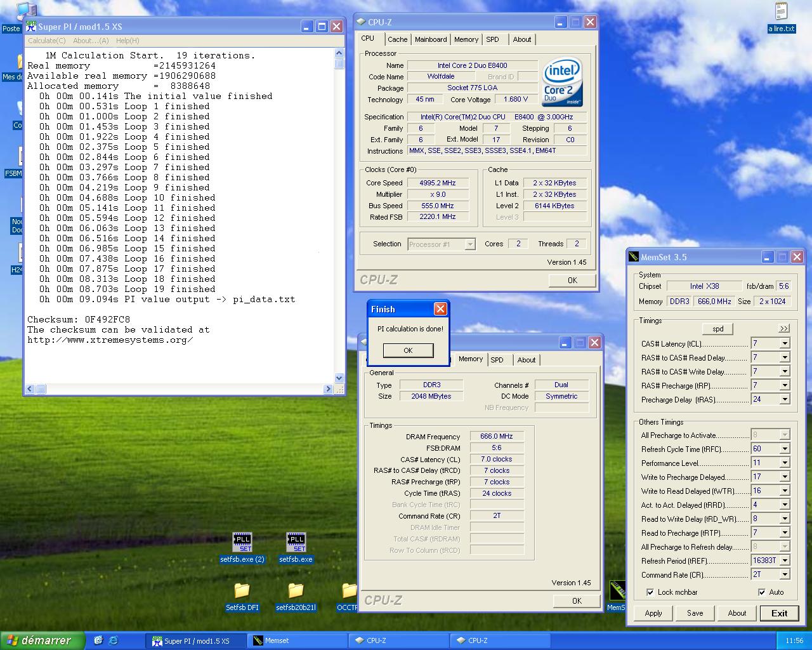Switch to second CPU-Z taskbar button
The height and width of the screenshot is (650, 812).
[501, 640]
